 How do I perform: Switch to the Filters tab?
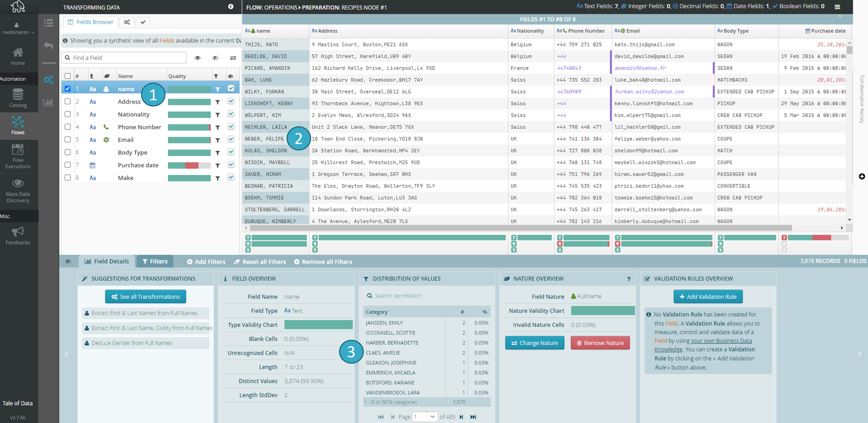155,262
